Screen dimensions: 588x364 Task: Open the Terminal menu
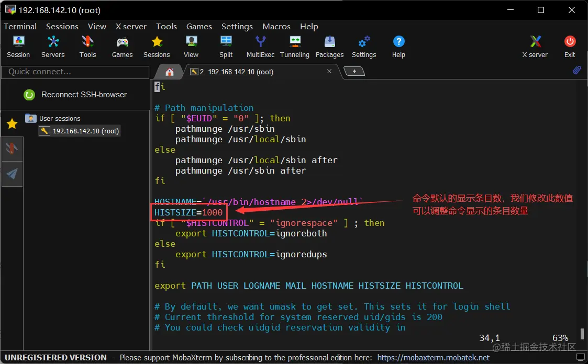20,27
